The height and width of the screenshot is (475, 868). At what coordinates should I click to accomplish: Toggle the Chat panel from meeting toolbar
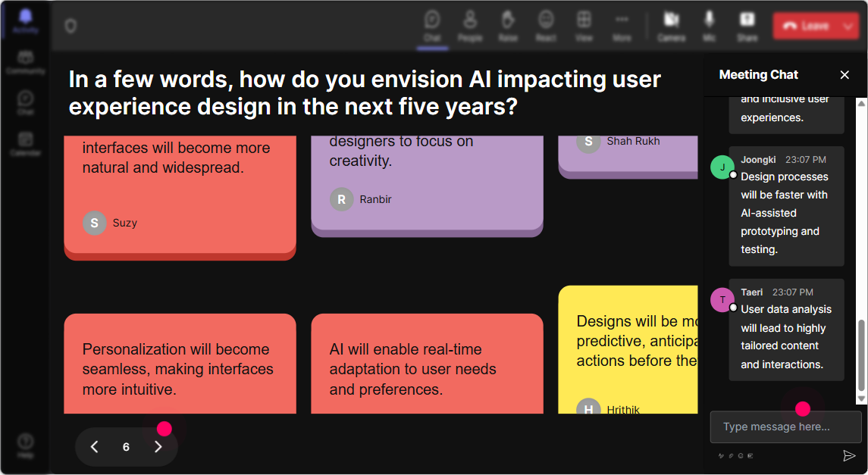click(432, 26)
